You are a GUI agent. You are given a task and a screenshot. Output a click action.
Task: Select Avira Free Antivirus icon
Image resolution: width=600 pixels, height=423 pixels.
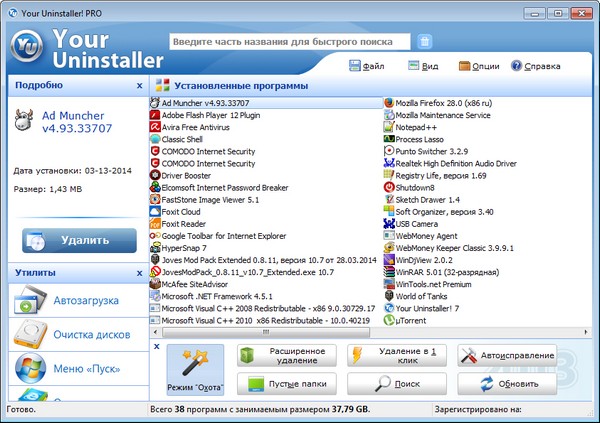155,127
